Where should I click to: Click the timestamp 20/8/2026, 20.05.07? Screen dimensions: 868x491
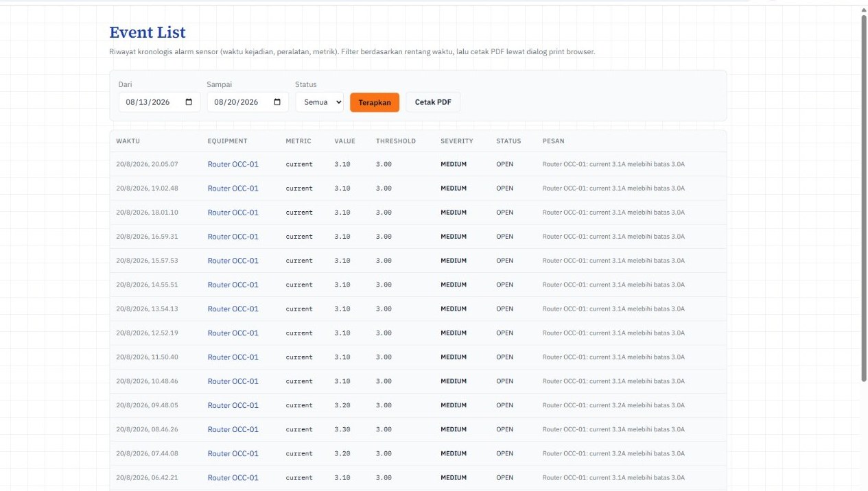[x=147, y=165]
